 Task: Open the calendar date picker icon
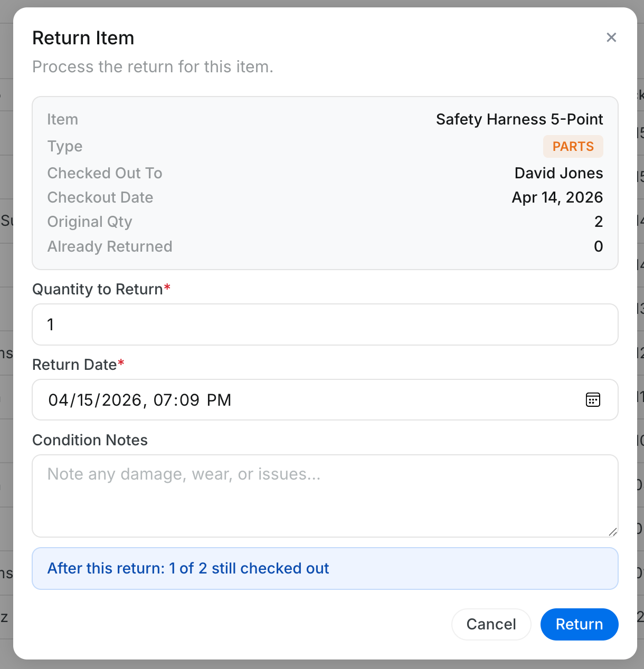(x=593, y=400)
